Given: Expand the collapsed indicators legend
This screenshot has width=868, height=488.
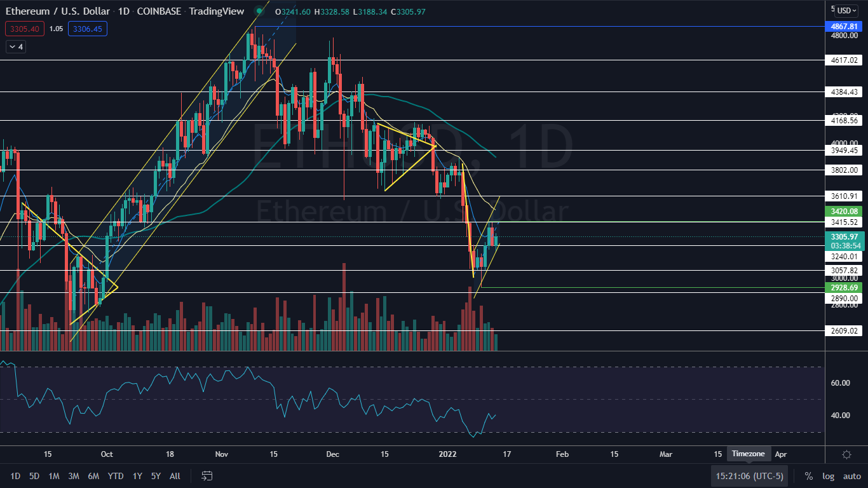Looking at the screenshot, I should coord(16,46).
